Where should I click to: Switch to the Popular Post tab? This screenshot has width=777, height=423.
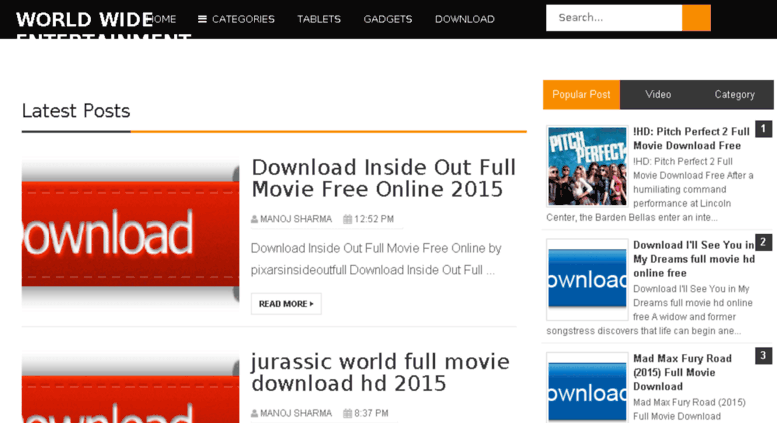pyautogui.click(x=581, y=95)
